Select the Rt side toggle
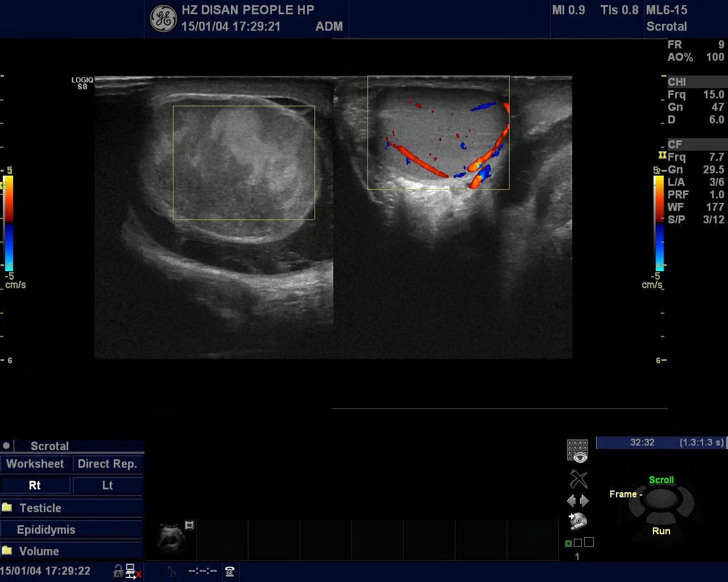This screenshot has width=728, height=582. (x=35, y=485)
